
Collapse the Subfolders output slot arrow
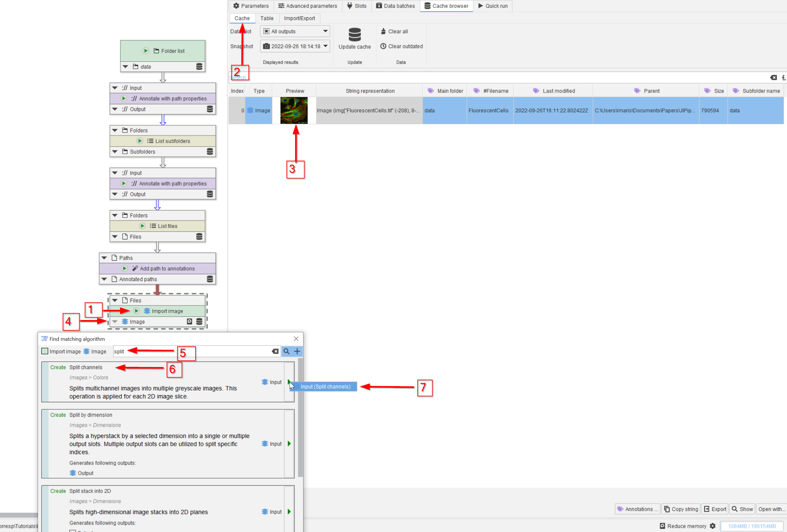point(115,151)
